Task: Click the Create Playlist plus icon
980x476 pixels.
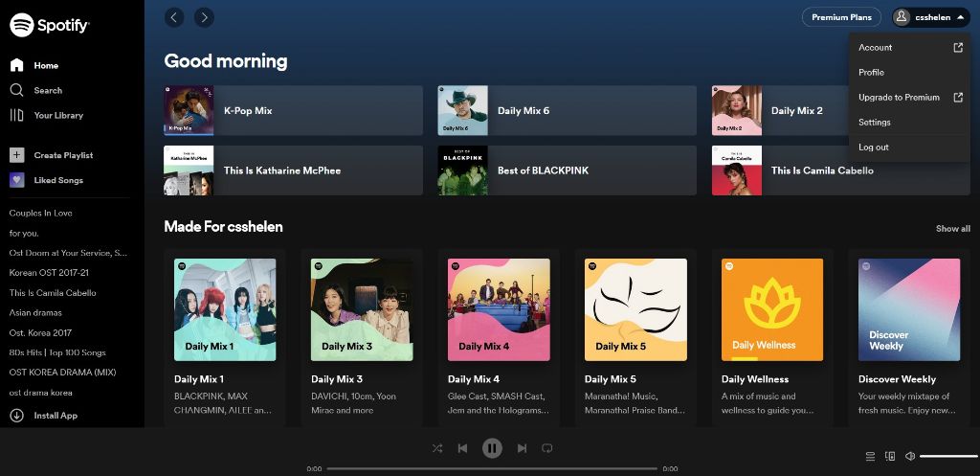Action: point(17,155)
